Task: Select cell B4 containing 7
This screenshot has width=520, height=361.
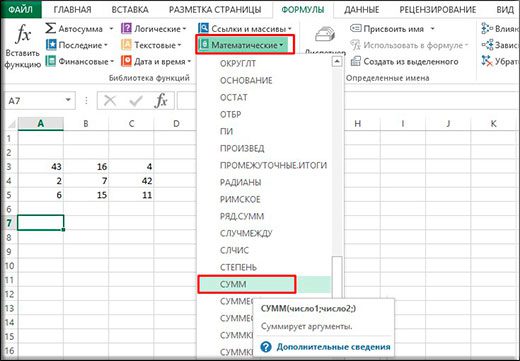Action: (86, 181)
